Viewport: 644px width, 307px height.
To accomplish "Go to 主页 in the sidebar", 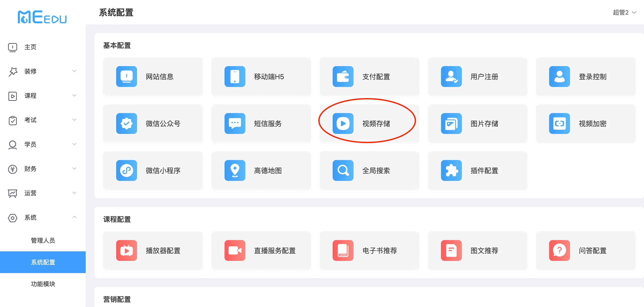I will (x=43, y=47).
